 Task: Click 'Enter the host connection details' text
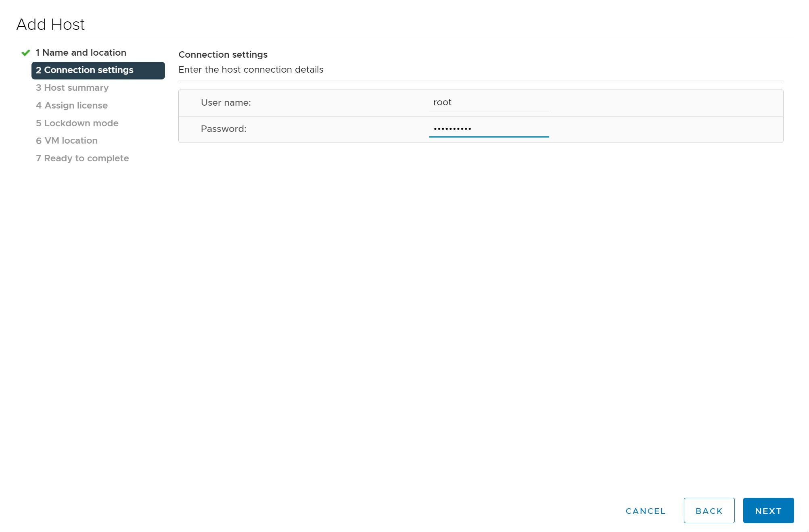(251, 70)
